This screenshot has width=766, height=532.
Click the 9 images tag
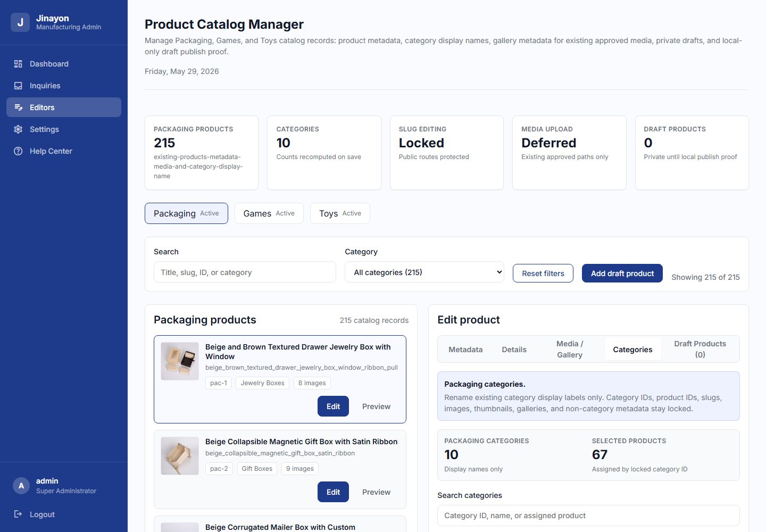coord(300,469)
